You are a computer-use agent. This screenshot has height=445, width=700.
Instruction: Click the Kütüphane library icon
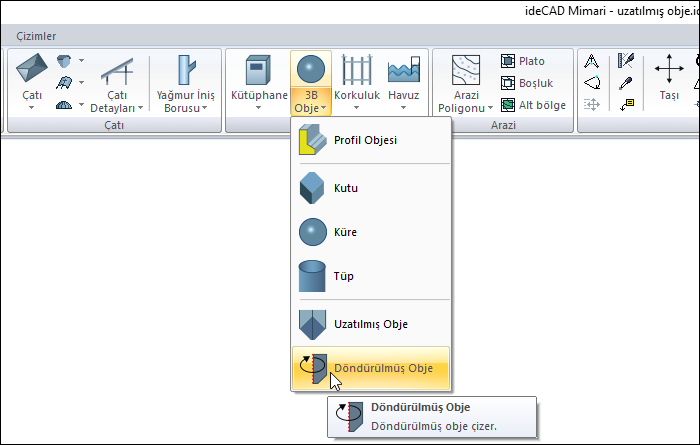(x=258, y=70)
